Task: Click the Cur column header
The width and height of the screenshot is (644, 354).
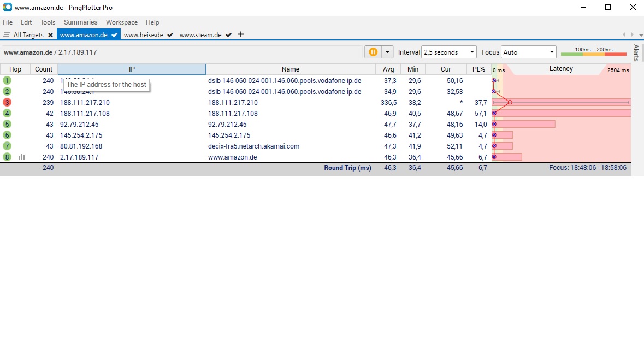Action: [446, 69]
